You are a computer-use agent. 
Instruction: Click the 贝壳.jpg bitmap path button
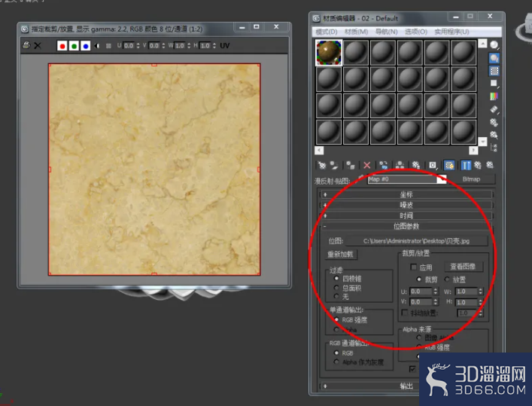coord(416,241)
